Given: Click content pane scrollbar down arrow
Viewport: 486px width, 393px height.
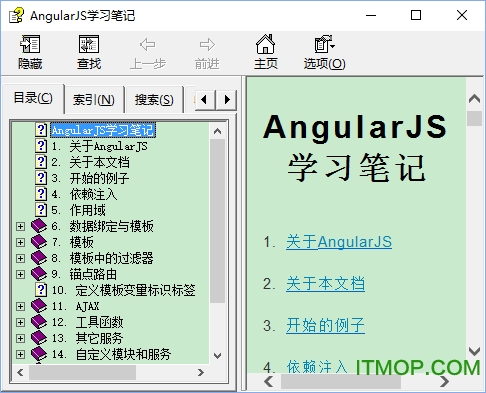Looking at the screenshot, I should (x=474, y=351).
